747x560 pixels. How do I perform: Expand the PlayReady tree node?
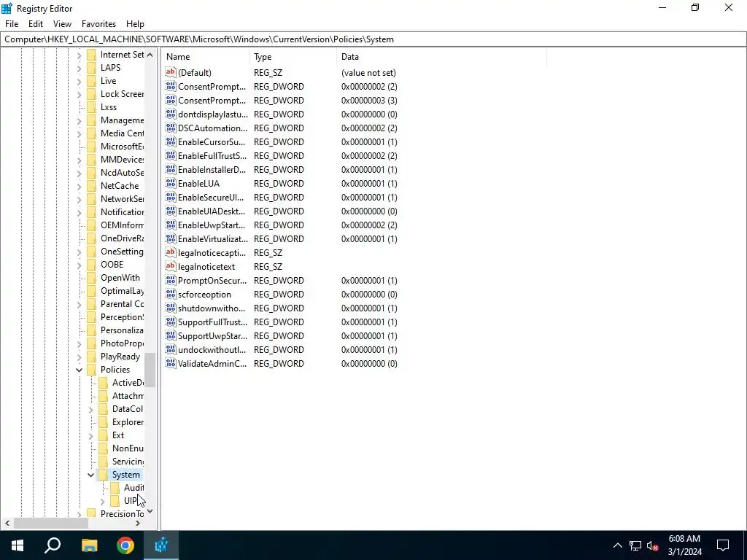click(x=79, y=357)
